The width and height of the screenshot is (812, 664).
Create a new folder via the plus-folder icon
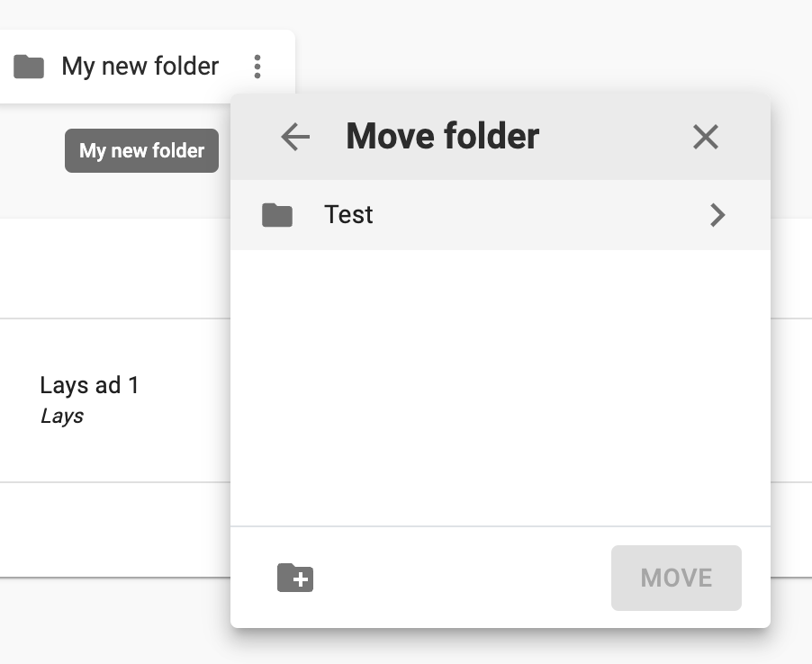pos(295,578)
